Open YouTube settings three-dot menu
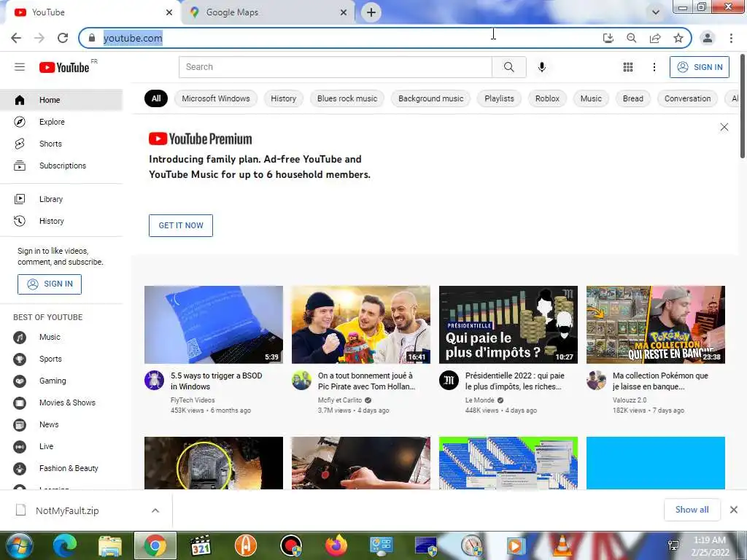747x560 pixels. [x=654, y=67]
